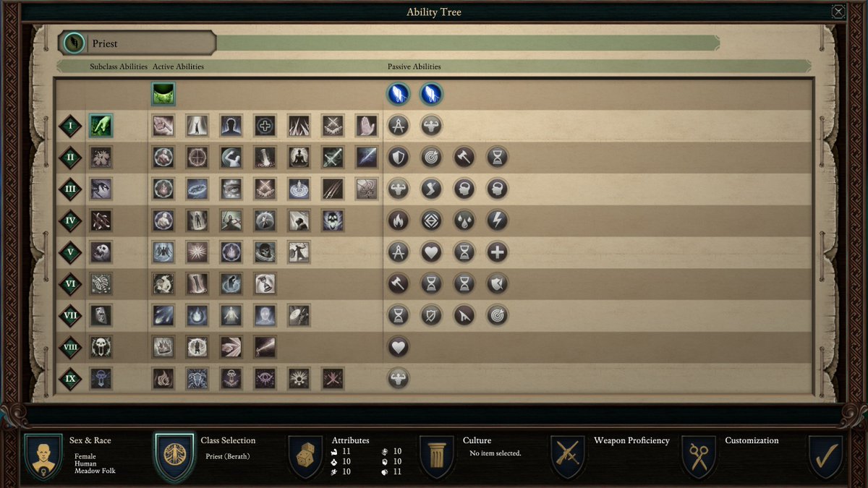The image size is (868, 488).
Task: Click the power level IX diamond
Action: 71,378
